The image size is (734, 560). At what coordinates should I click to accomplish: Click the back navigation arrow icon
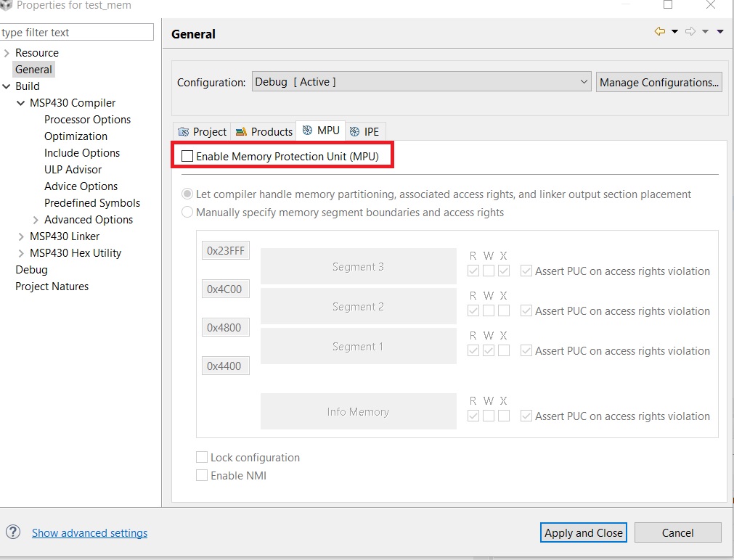click(660, 31)
